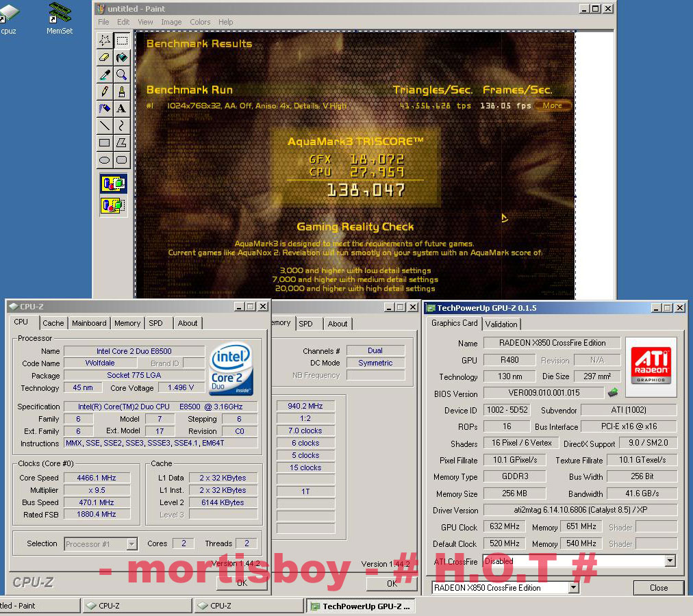Screen dimensions: 693x616
Task: Expand the Processor #1 selection dropdown
Action: pyautogui.click(x=131, y=544)
